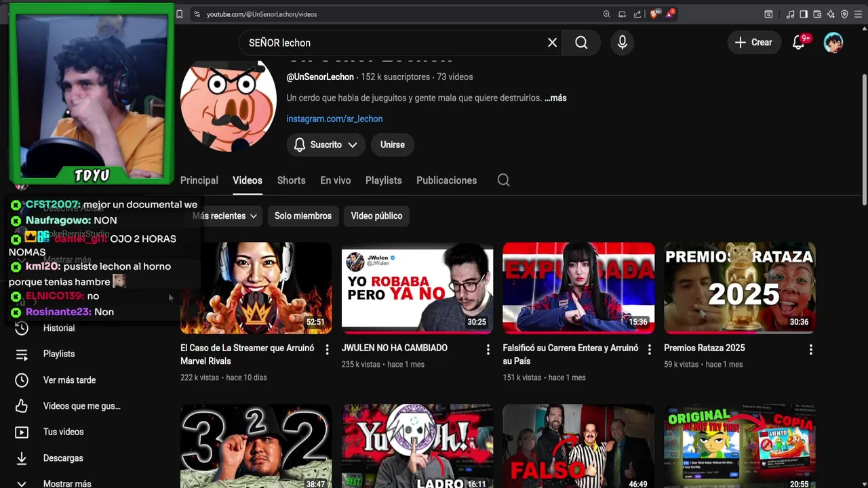Click the youtube.com address bar URL
This screenshot has height=488, width=868.
[x=262, y=14]
